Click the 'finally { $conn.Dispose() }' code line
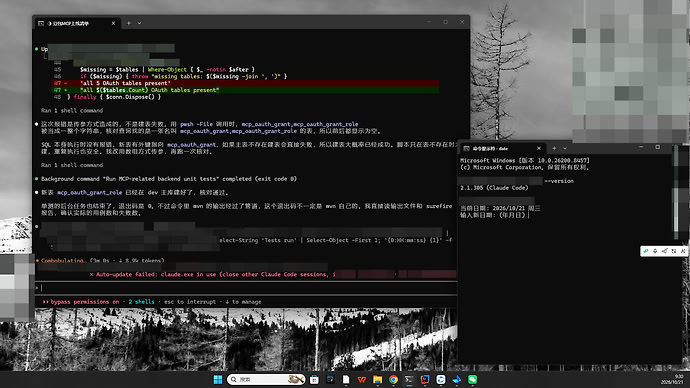The image size is (690, 388). tap(114, 97)
